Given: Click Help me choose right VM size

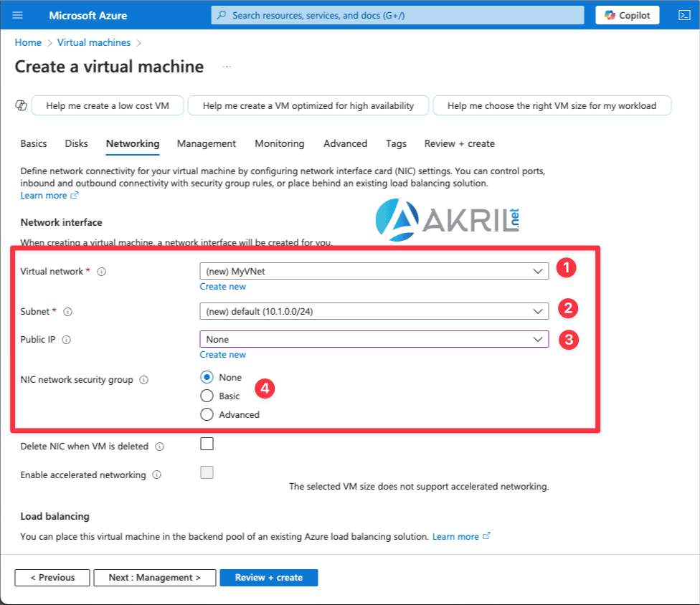Looking at the screenshot, I should pyautogui.click(x=552, y=106).
